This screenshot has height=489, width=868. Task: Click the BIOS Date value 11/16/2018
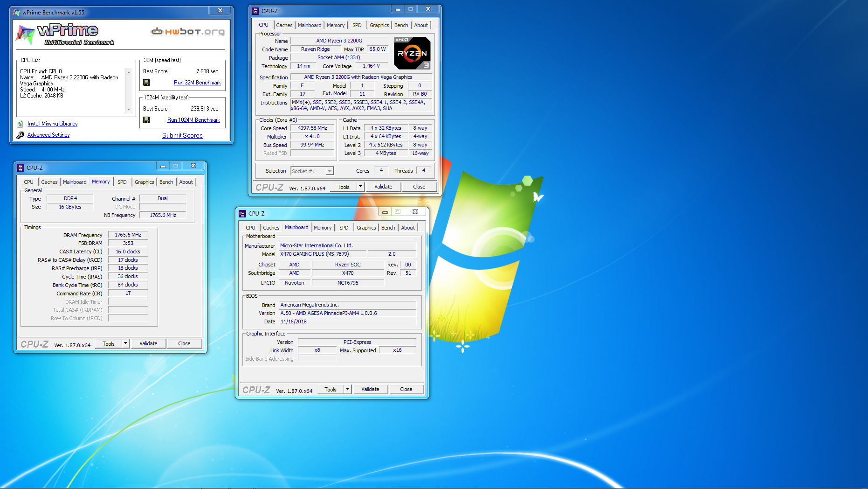347,322
